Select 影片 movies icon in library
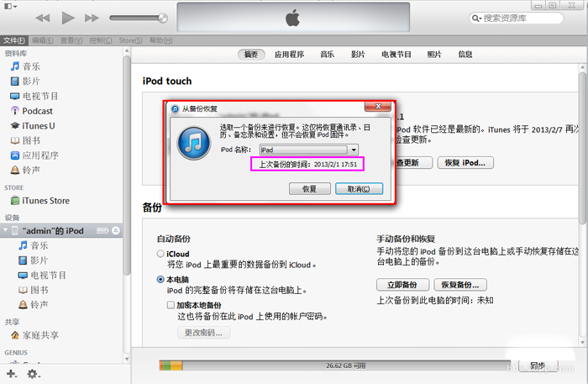The image size is (588, 384). [x=15, y=82]
